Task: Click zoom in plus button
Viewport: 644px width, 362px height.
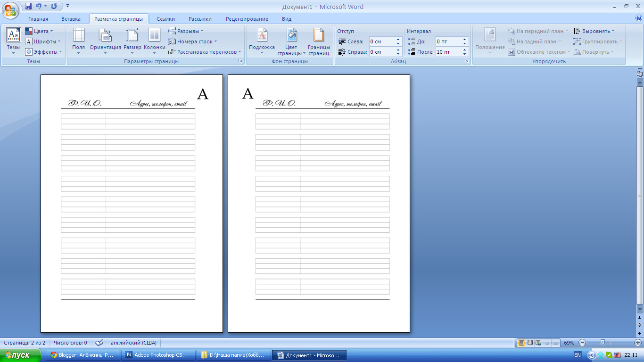Action: [x=638, y=343]
